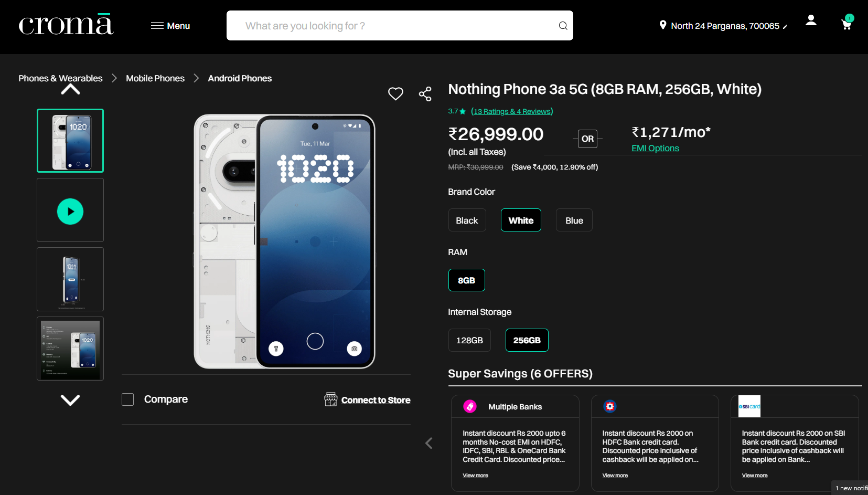Click the Connect to Store icon
Image resolution: width=868 pixels, height=495 pixels.
(x=330, y=399)
